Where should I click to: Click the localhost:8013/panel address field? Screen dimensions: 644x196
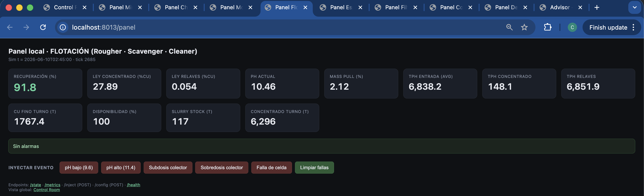pos(285,27)
